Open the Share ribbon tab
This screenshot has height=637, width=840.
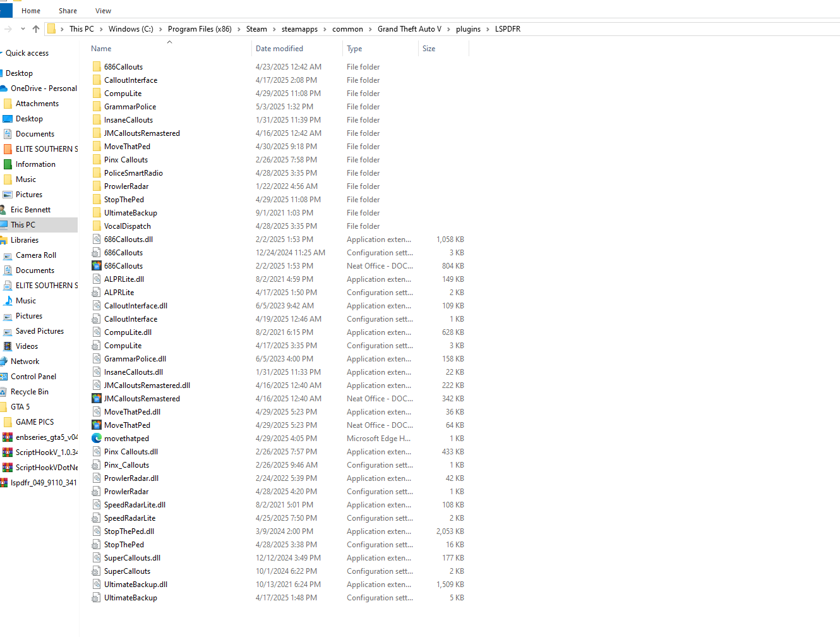(x=68, y=11)
